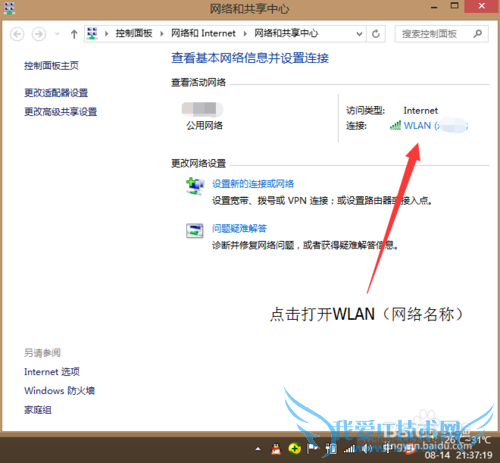The height and width of the screenshot is (463, 500).
Task: Refresh the control panel view
Action: click(376, 34)
